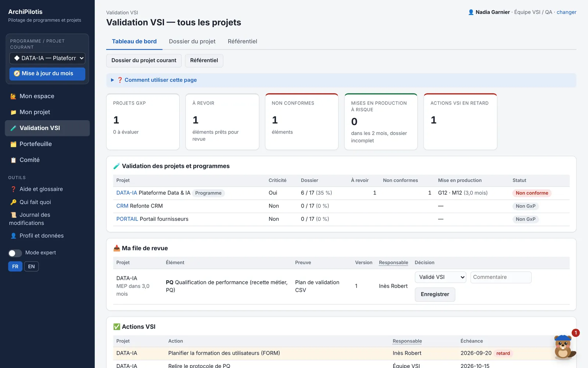Click the Référentiel button below tabs
Screen dimensions: 588x368
point(204,60)
